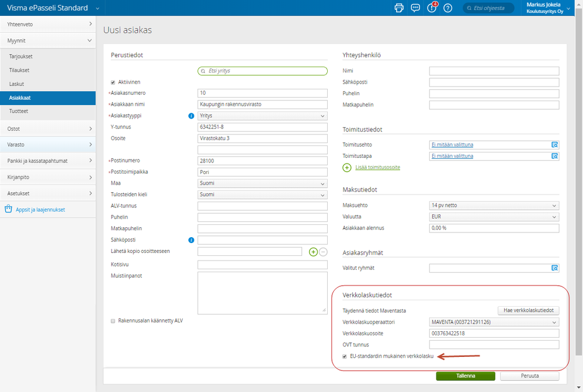The width and height of the screenshot is (583, 392).
Task: Open the Maa country dropdown
Action: tap(262, 183)
